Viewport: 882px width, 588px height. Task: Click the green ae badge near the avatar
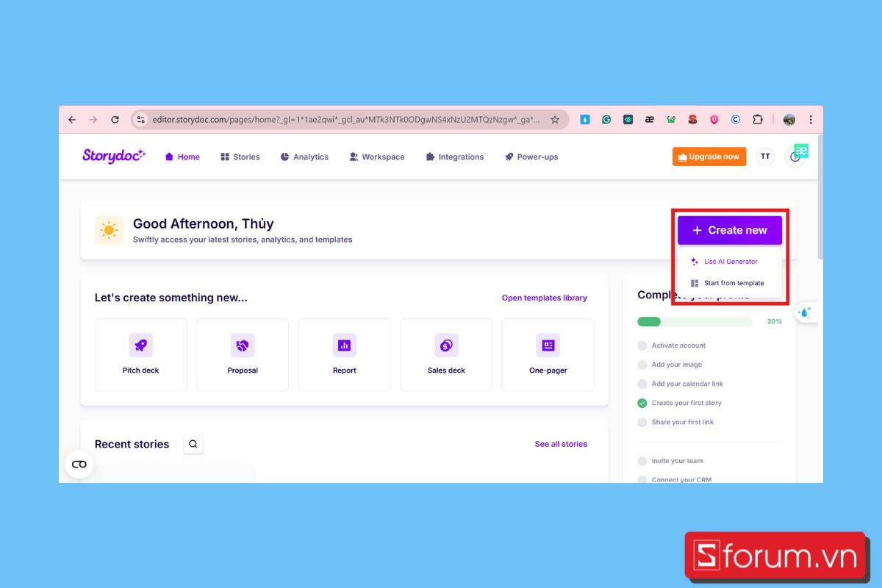[801, 151]
